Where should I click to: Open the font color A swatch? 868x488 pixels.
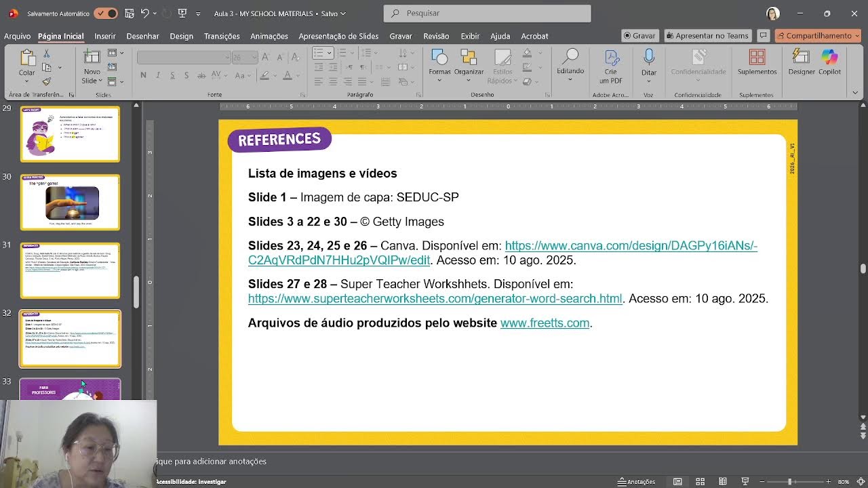tap(288, 75)
